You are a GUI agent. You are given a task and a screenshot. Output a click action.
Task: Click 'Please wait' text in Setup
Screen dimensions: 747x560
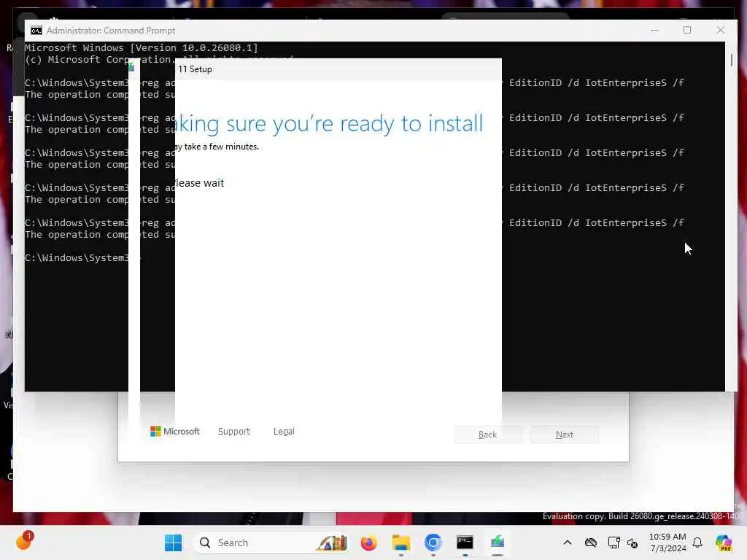(200, 183)
